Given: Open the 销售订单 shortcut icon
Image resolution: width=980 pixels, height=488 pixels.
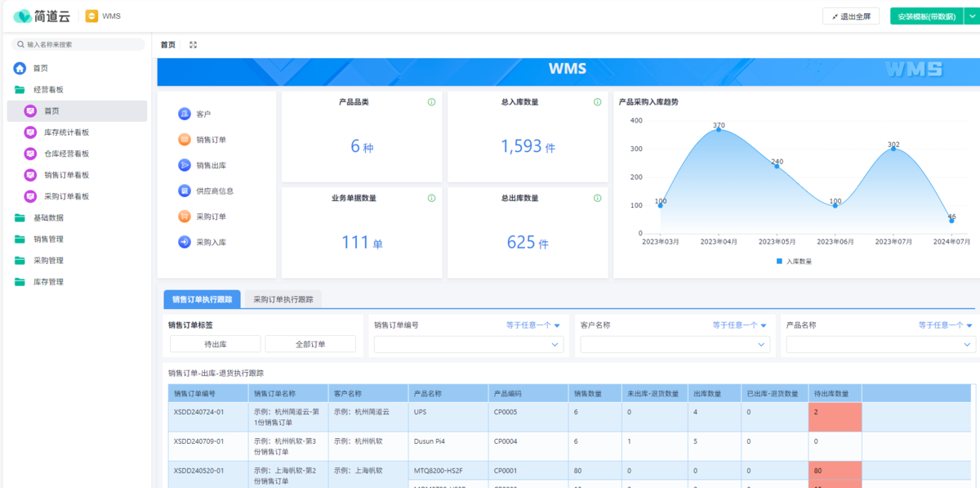Looking at the screenshot, I should point(185,140).
